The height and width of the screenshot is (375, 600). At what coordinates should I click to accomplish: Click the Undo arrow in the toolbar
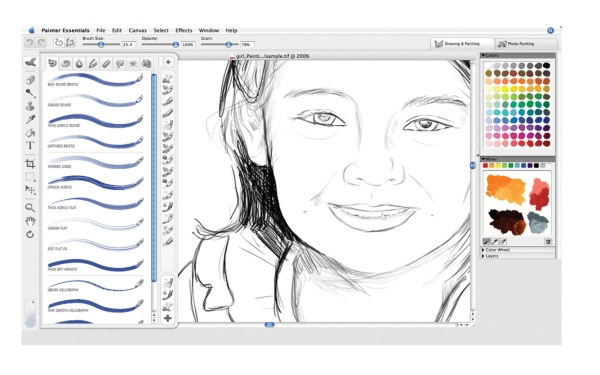point(30,42)
